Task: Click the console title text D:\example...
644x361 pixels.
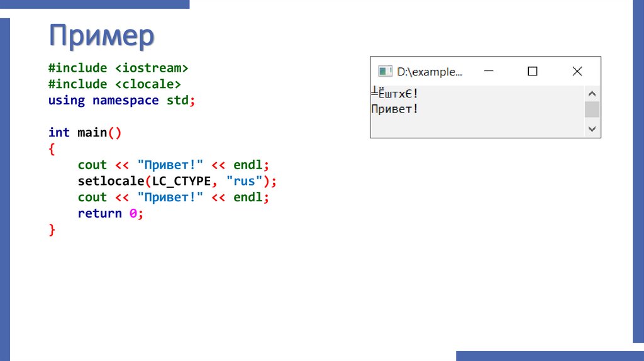Action: coord(429,72)
